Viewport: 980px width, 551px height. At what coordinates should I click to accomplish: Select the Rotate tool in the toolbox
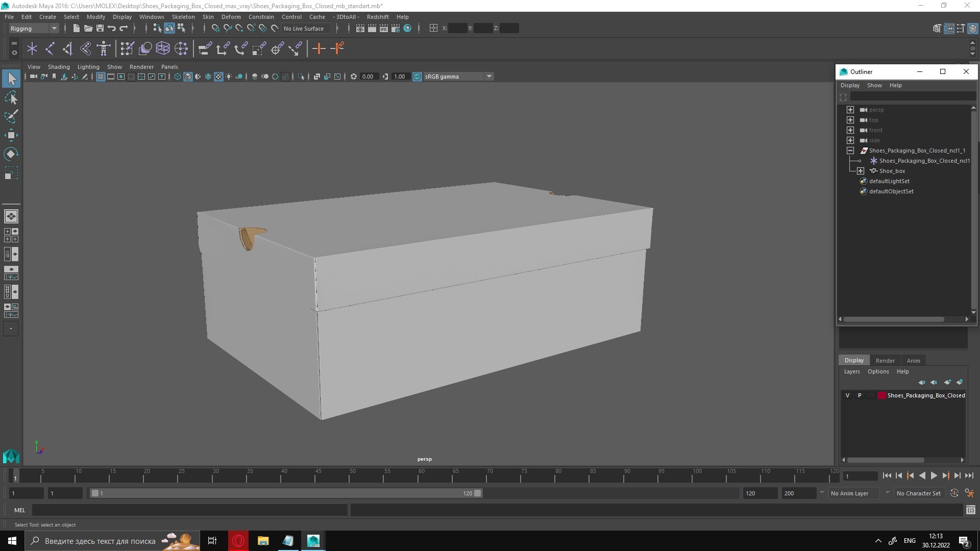pos(11,154)
